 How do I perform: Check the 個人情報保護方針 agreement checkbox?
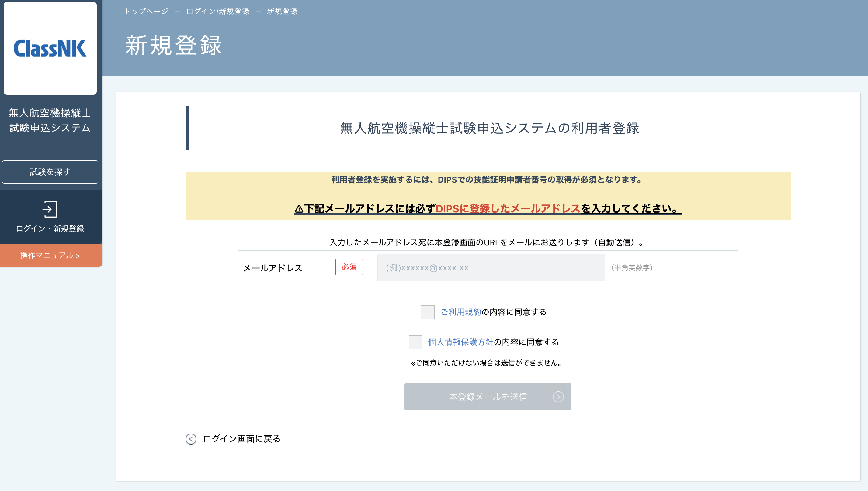click(415, 342)
